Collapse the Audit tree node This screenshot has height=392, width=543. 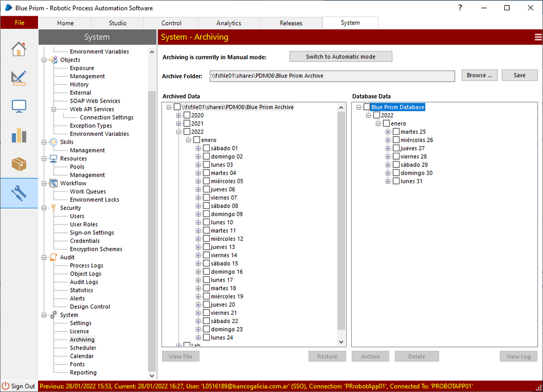coord(44,258)
